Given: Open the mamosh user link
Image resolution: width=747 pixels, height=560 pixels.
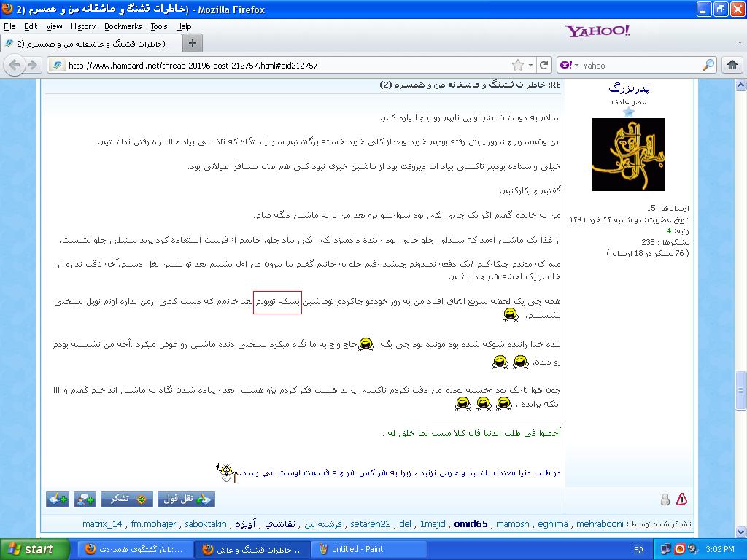Looking at the screenshot, I should 513,524.
